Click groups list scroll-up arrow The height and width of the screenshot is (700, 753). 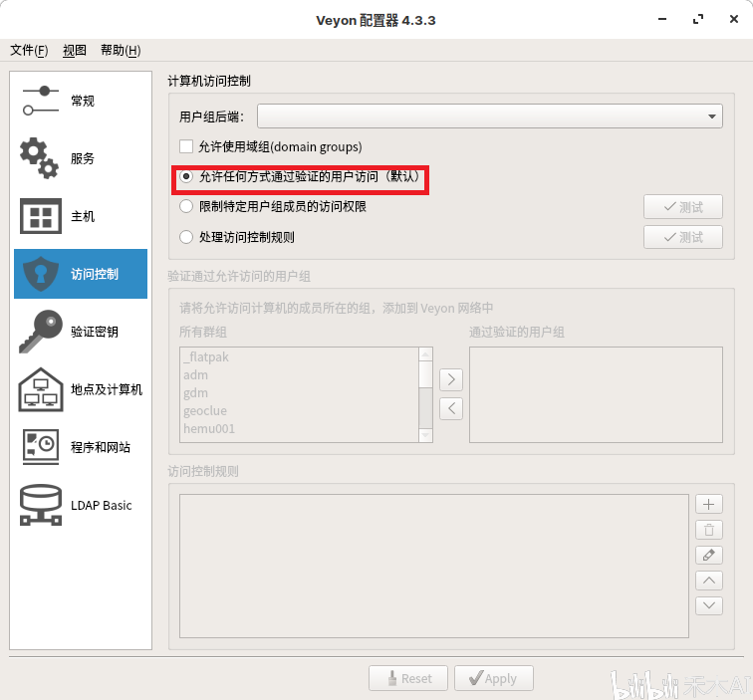pos(425,354)
